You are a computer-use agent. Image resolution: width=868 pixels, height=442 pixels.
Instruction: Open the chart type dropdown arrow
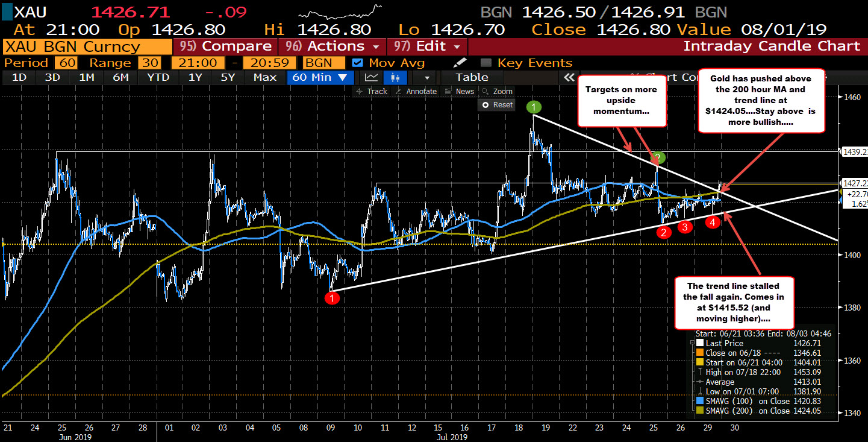pyautogui.click(x=427, y=77)
